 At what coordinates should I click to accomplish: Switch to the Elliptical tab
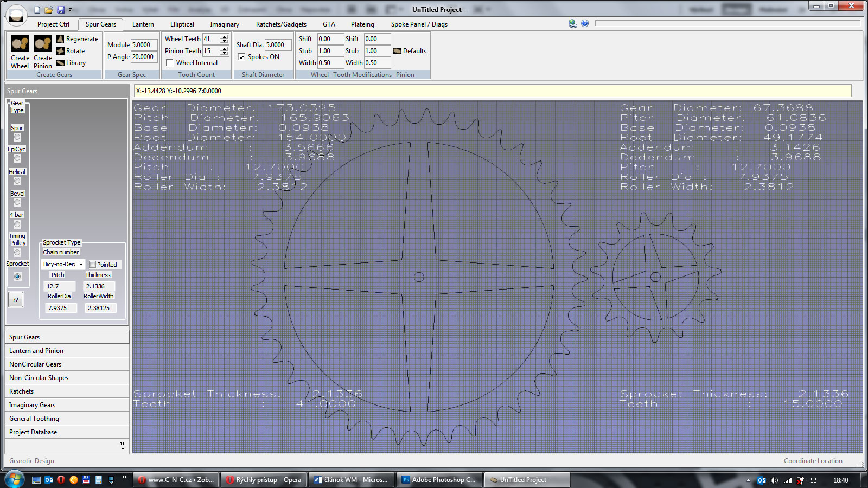tap(182, 24)
